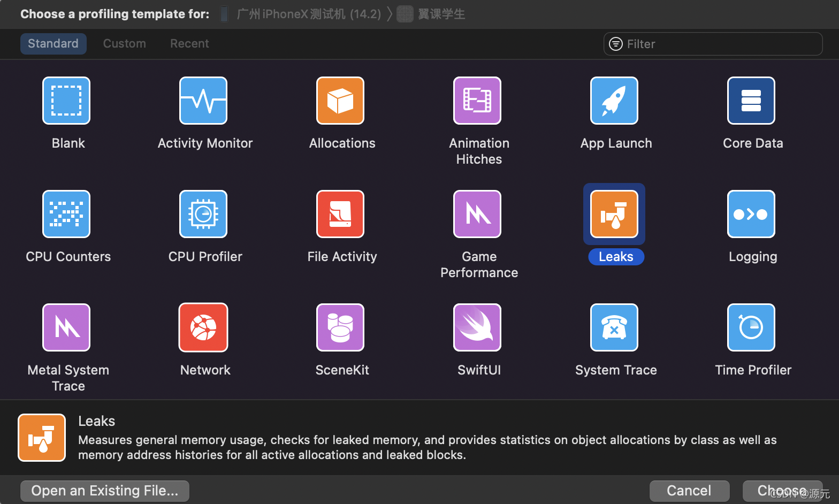839x504 pixels.
Task: Click the iPhone device icon in header
Action: [x=224, y=14]
